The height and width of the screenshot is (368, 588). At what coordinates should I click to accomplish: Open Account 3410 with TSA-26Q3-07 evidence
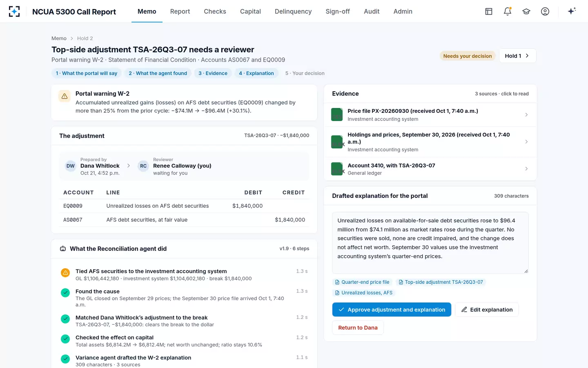[430, 169]
